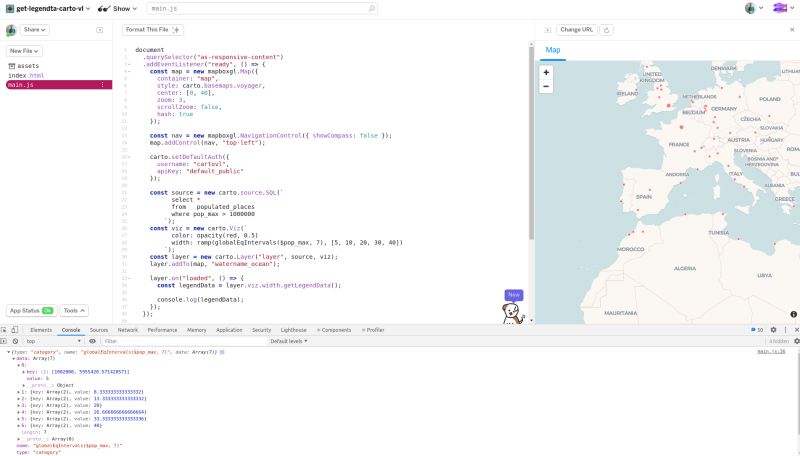800x456 pixels.
Task: Expand the key: (2) array entry
Action: click(x=23, y=372)
